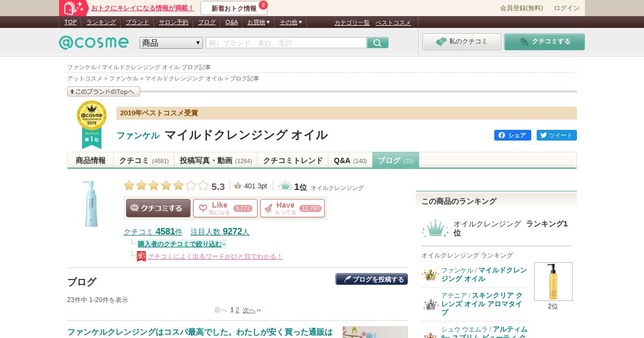644x338 pixels.
Task: Click the point medal icon beside 401.3pt
Action: (238, 186)
